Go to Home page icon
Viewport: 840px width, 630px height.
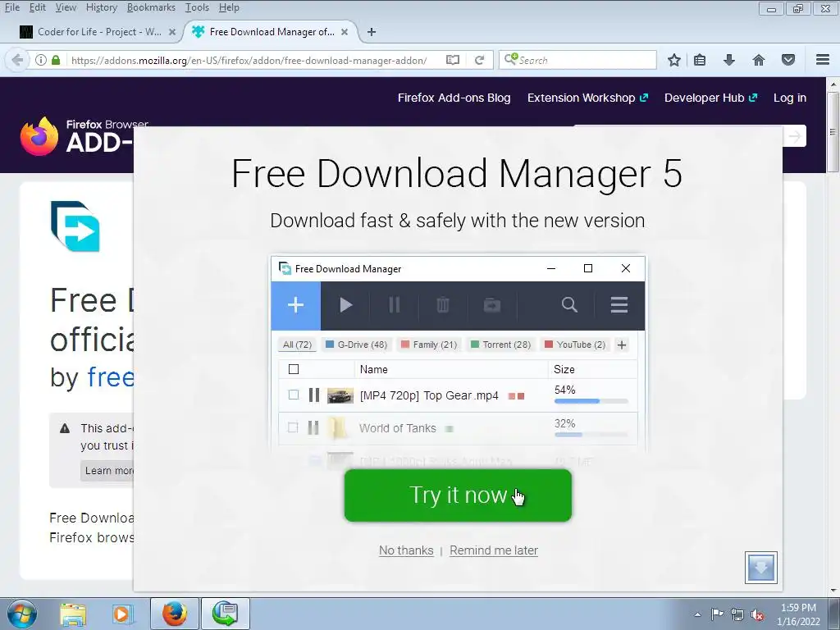pyautogui.click(x=759, y=60)
